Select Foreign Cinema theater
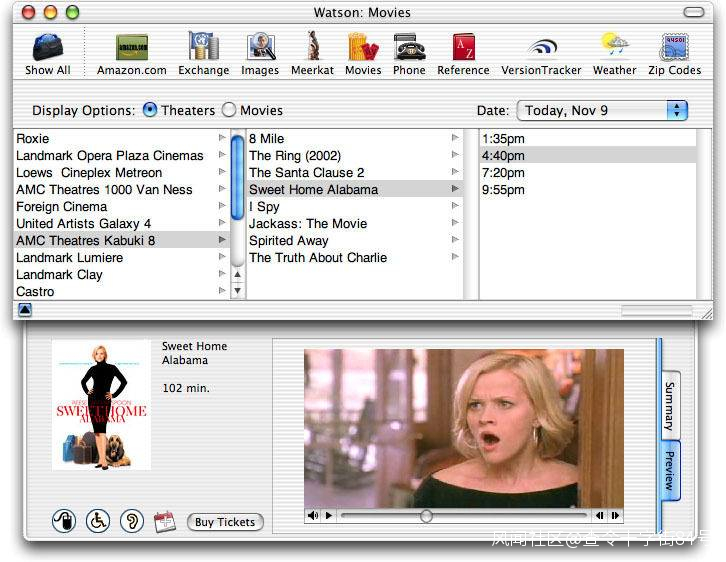Image resolution: width=726 pixels, height=562 pixels. [121, 206]
